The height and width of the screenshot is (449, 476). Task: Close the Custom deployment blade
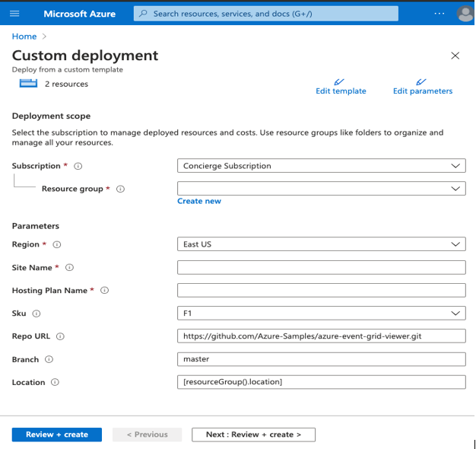pos(455,56)
